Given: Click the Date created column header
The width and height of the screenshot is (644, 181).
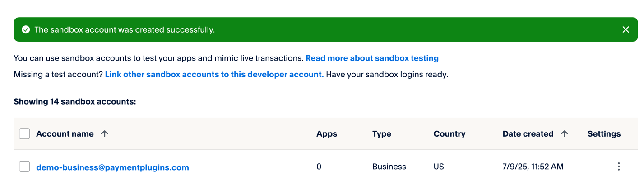Looking at the screenshot, I should [x=528, y=134].
